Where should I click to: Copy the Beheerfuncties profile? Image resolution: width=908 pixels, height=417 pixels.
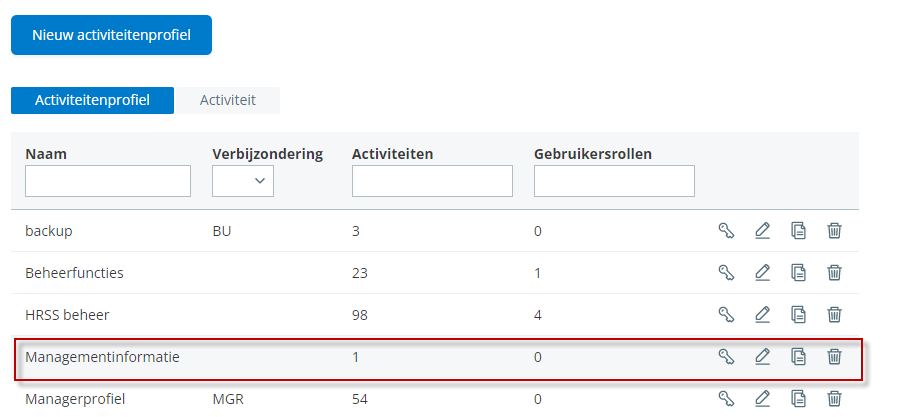click(798, 272)
